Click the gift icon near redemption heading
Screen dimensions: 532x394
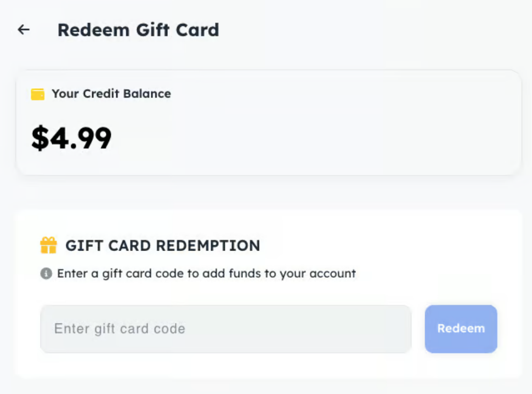coord(49,245)
